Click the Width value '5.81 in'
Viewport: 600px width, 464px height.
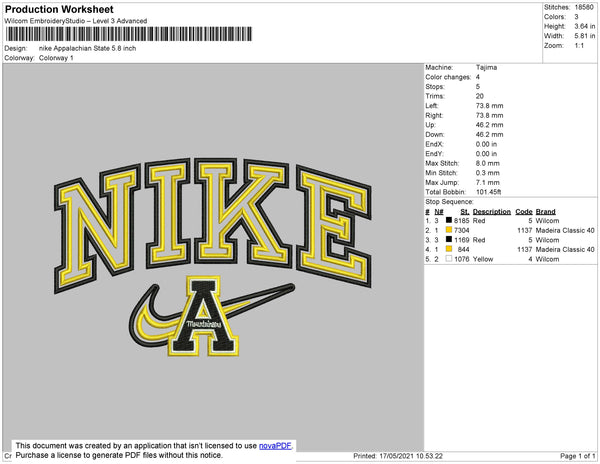click(x=585, y=36)
